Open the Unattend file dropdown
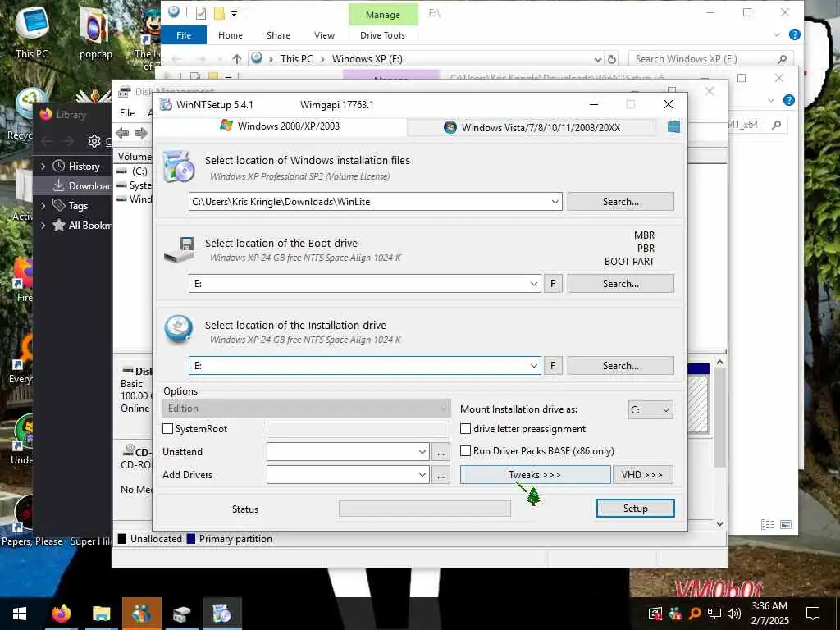Screen dimensions: 840x630 pos(422,452)
